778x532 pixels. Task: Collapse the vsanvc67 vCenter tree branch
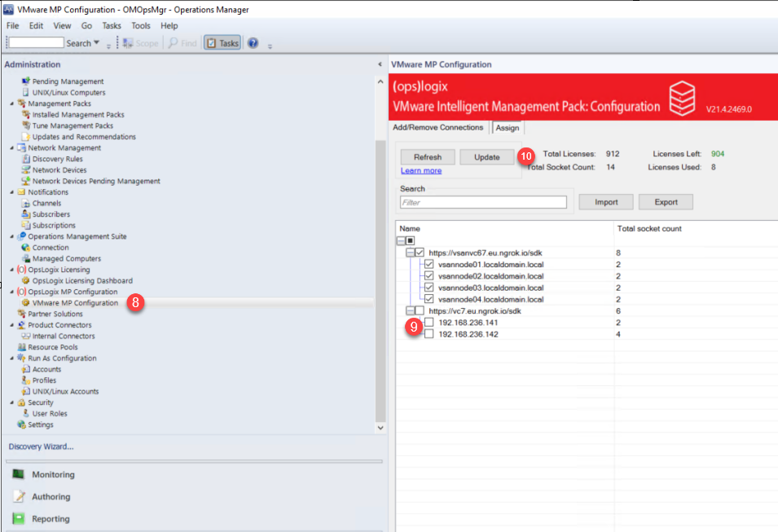(x=410, y=253)
